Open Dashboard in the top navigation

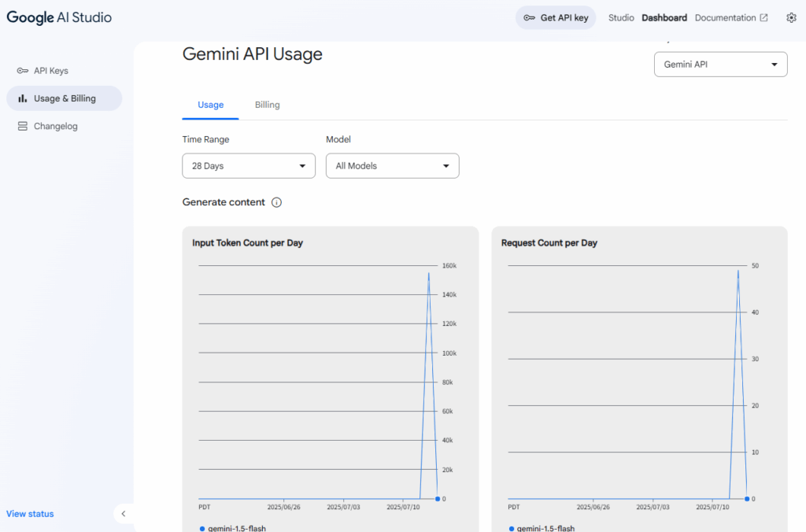click(x=664, y=18)
